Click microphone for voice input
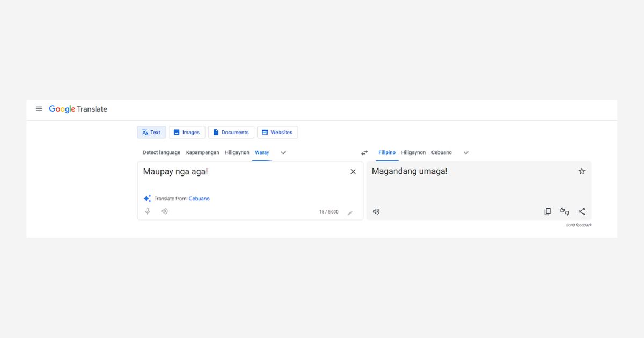 click(148, 211)
